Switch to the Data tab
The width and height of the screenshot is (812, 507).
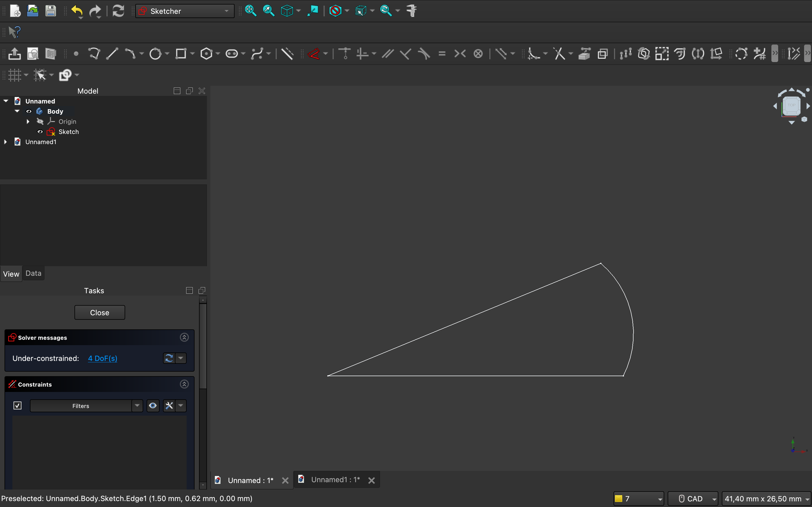(33, 273)
